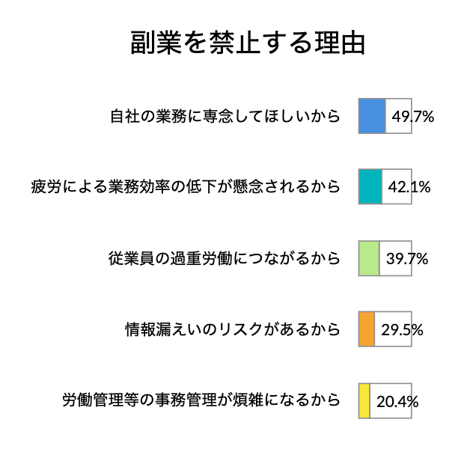Click the 42.1% value label

pyautogui.click(x=409, y=187)
